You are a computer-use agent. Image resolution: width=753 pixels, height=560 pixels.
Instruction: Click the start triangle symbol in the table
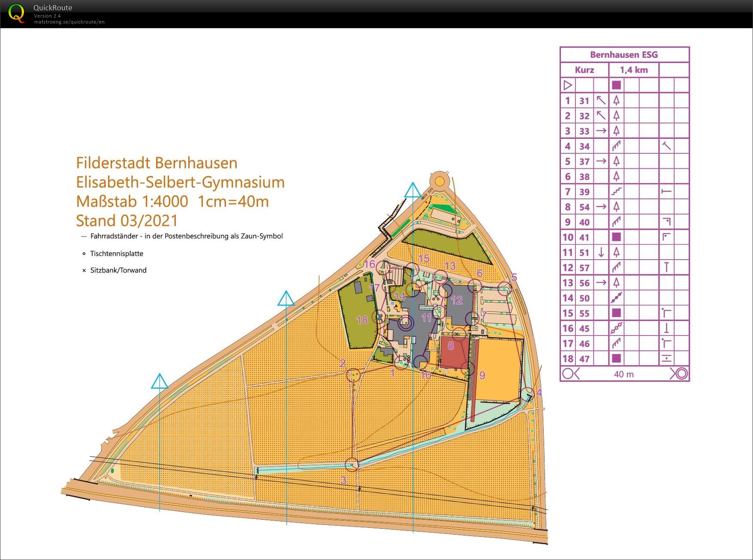coord(567,85)
